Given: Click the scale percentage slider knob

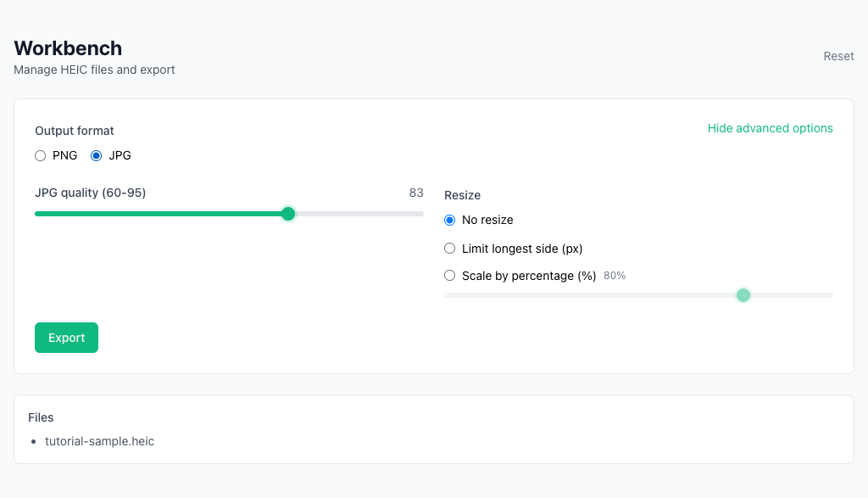Looking at the screenshot, I should [743, 295].
